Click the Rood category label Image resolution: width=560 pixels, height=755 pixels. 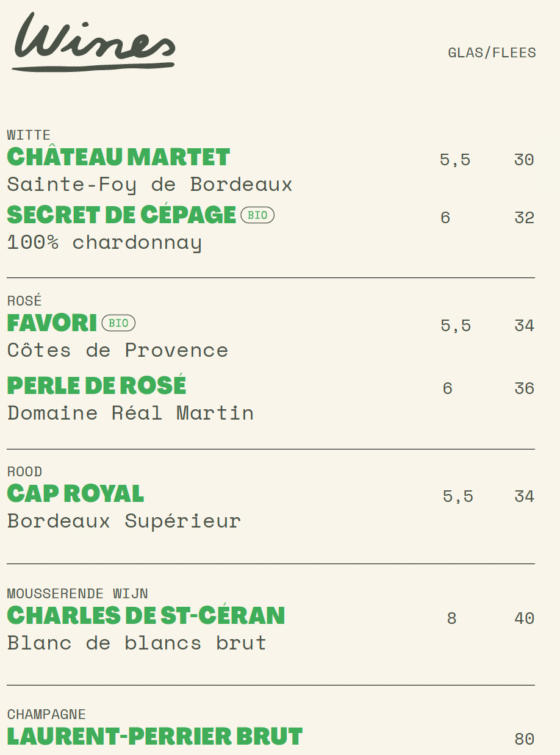pyautogui.click(x=24, y=471)
